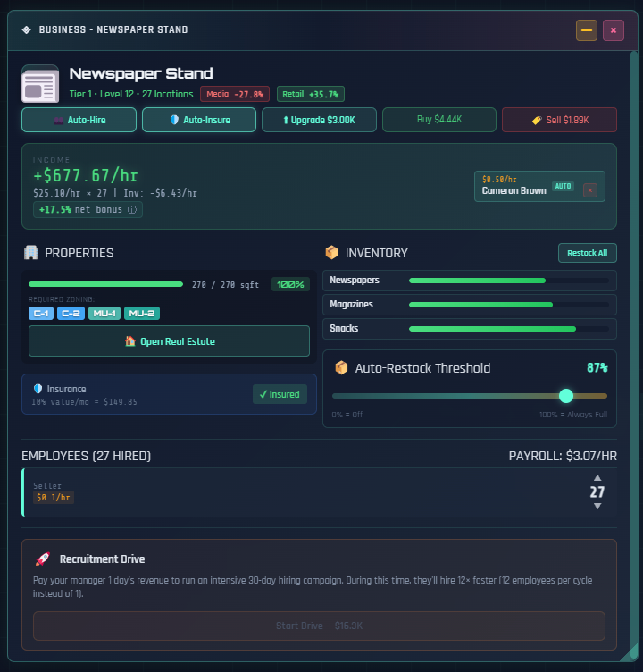Remove manager Cameron Brown with the x icon
This screenshot has width=643, height=672.
pyautogui.click(x=590, y=190)
